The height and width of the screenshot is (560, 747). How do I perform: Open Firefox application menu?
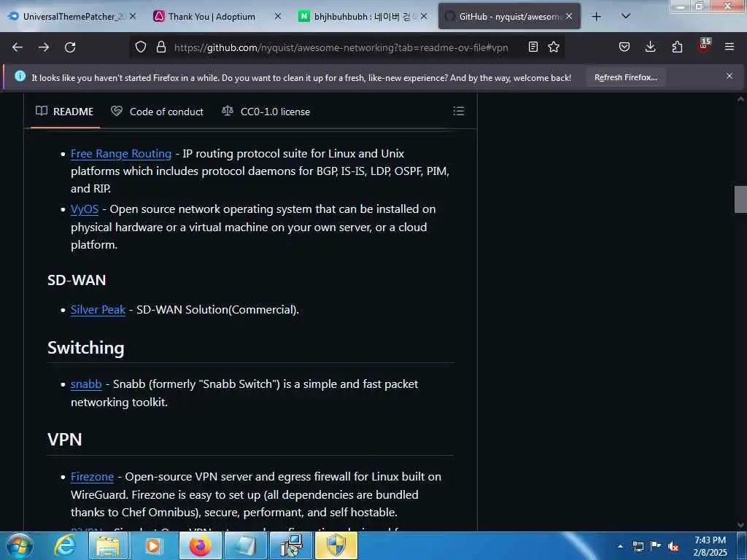729,47
